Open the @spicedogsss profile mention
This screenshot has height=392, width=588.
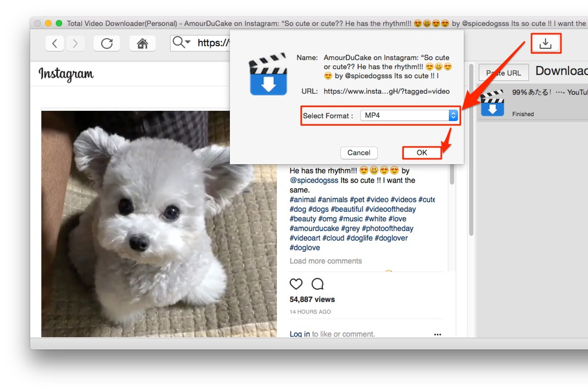click(314, 180)
